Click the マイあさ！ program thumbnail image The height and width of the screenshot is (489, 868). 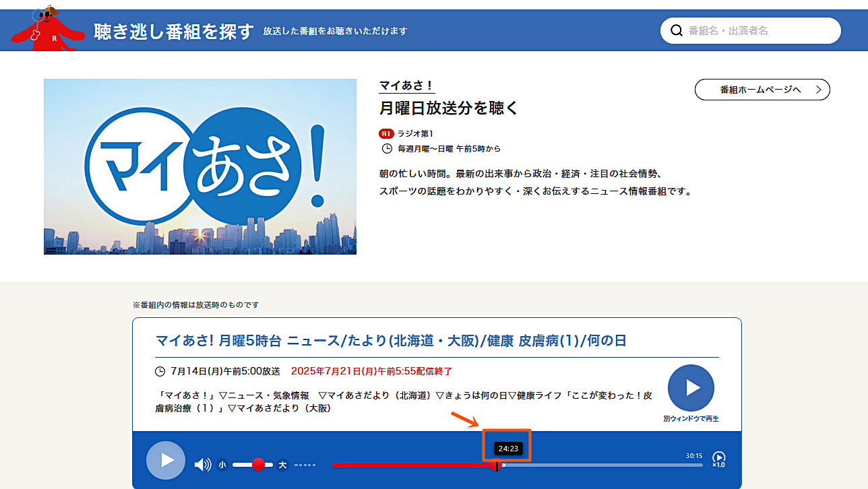(200, 166)
